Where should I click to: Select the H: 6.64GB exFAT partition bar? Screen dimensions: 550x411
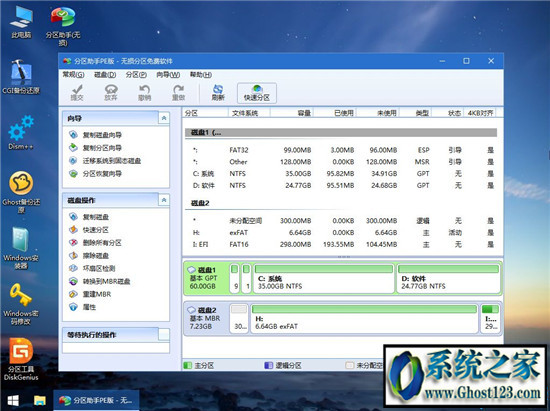(364, 318)
